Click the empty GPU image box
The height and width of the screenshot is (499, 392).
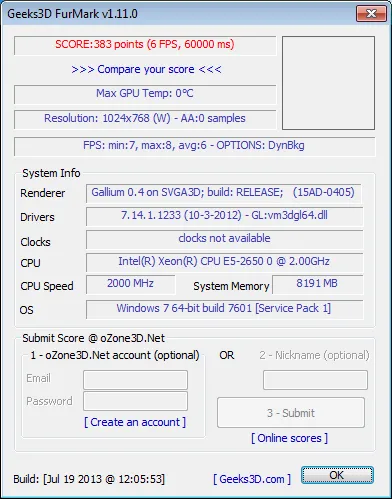click(328, 83)
